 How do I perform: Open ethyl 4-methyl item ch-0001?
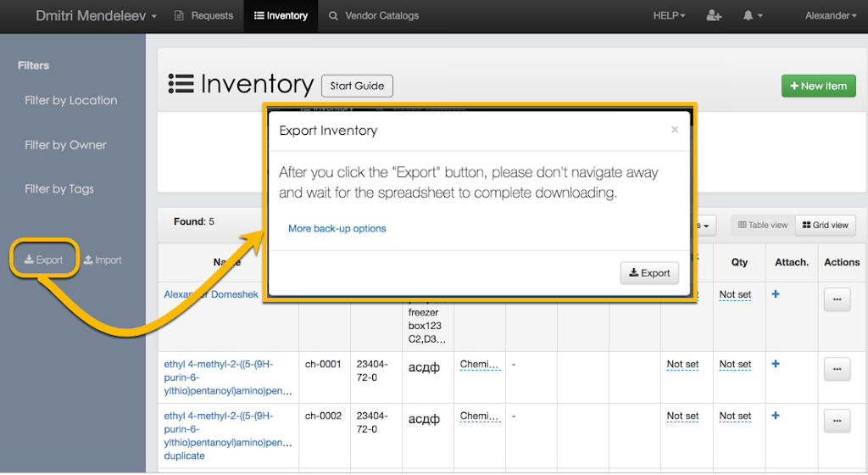(227, 377)
